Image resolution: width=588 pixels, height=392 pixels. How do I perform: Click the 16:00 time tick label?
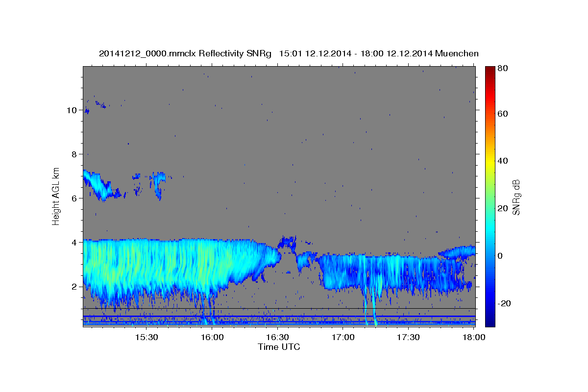tap(212, 338)
